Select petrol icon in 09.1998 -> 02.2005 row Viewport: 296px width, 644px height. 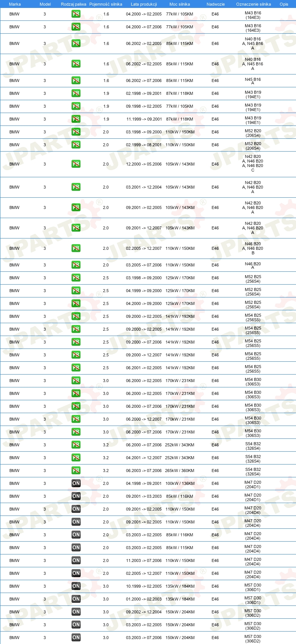[76, 106]
